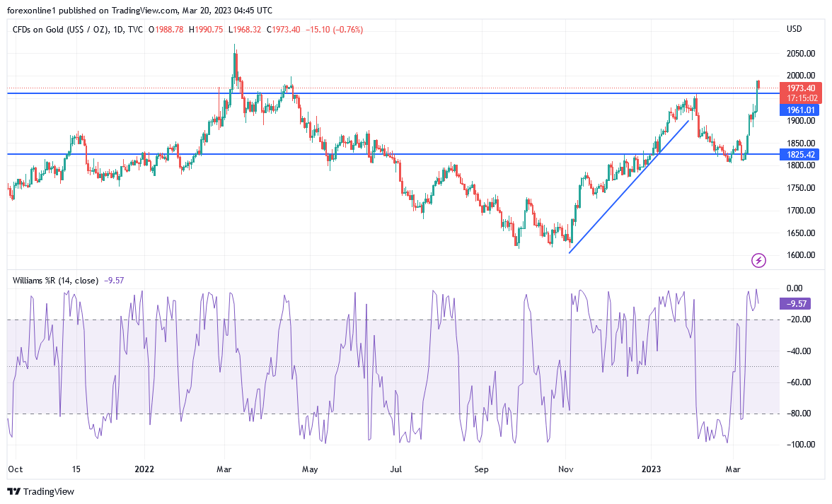Click the blue ascending trendline
The height and width of the screenshot is (504, 832).
coord(629,187)
